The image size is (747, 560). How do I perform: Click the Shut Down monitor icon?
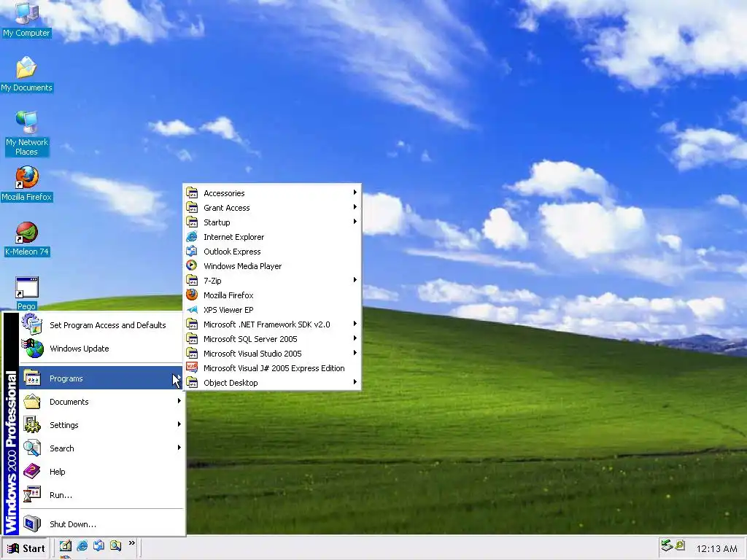(32, 524)
